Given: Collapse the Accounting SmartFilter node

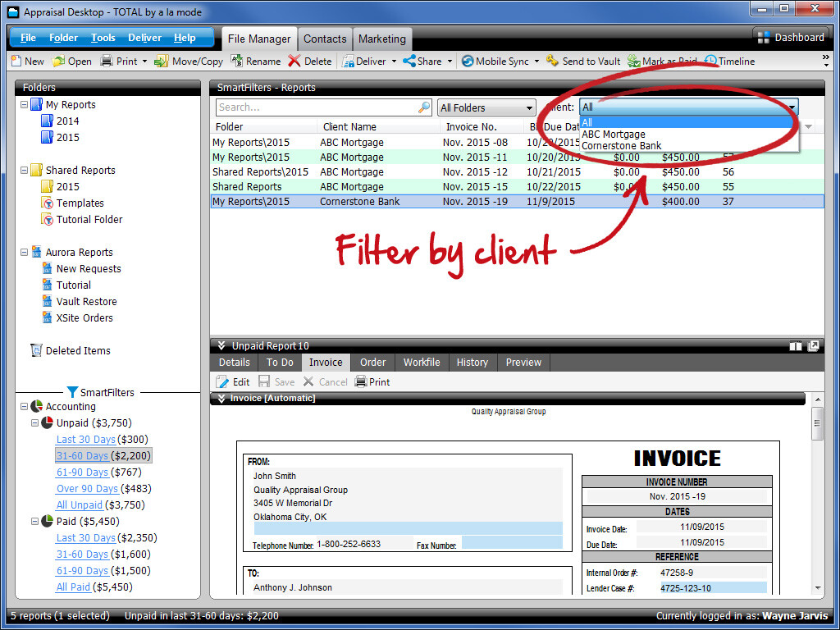Looking at the screenshot, I should (24, 407).
